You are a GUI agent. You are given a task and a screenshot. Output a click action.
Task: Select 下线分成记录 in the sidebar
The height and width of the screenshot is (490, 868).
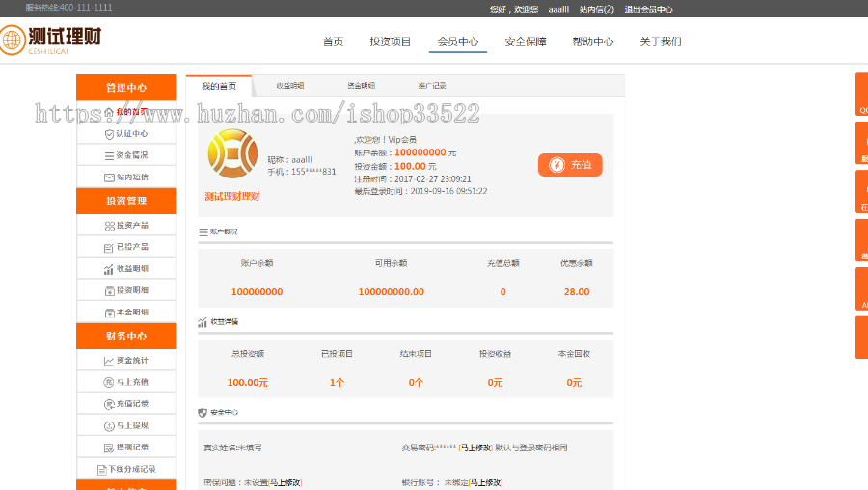(x=126, y=470)
